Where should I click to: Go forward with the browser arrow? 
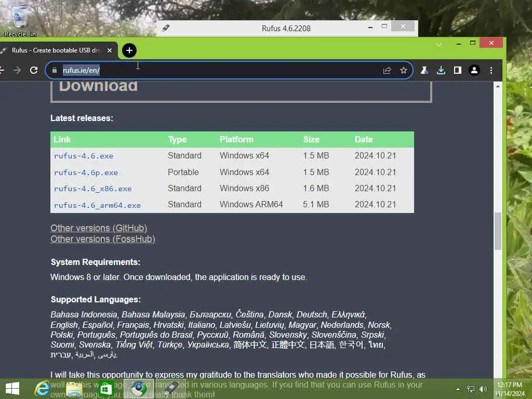(17, 70)
